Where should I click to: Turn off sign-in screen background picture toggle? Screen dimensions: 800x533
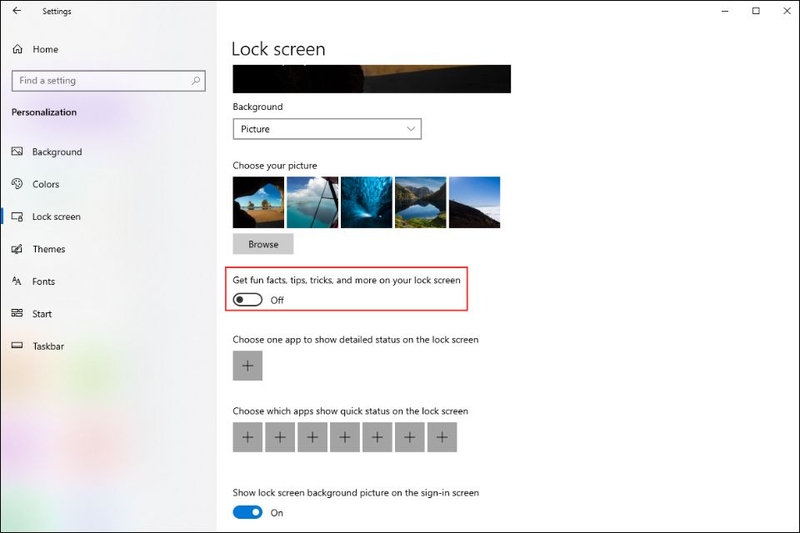coord(247,512)
